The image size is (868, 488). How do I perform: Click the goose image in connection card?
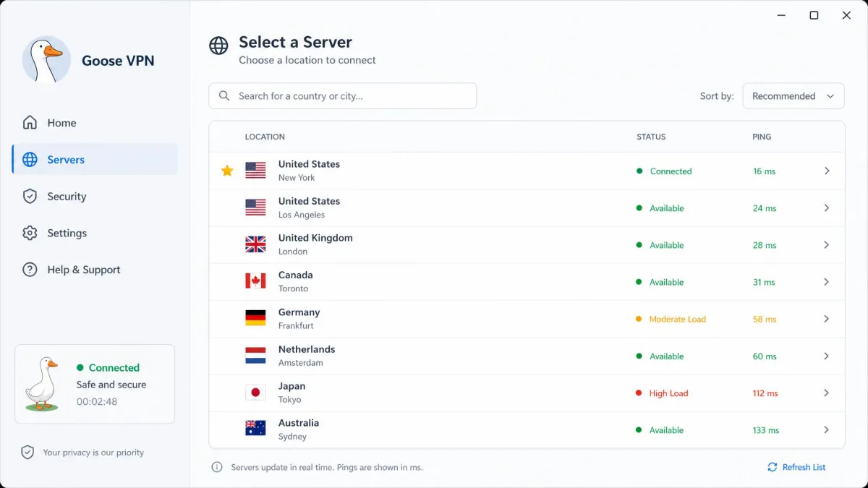pos(42,384)
